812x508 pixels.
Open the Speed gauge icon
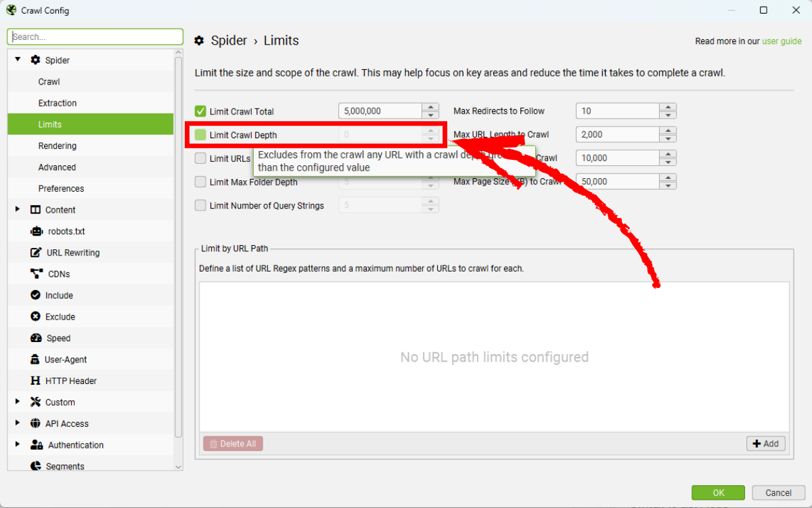[37, 338]
